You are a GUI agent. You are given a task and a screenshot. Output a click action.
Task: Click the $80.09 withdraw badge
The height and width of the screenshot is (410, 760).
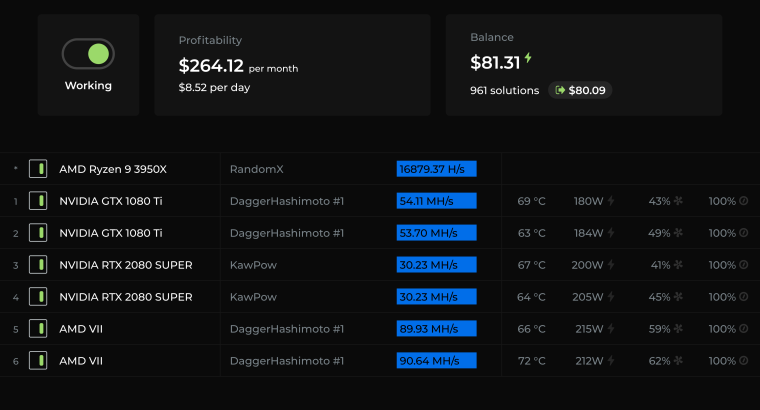(580, 90)
